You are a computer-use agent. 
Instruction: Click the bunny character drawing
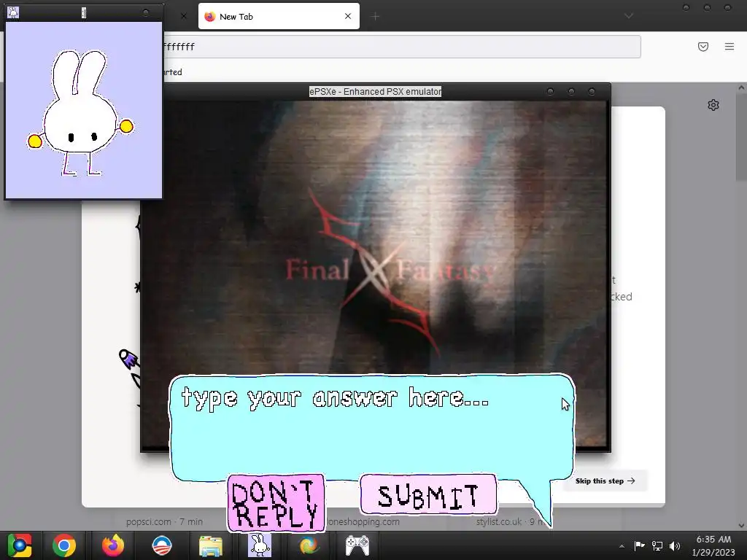(x=80, y=113)
